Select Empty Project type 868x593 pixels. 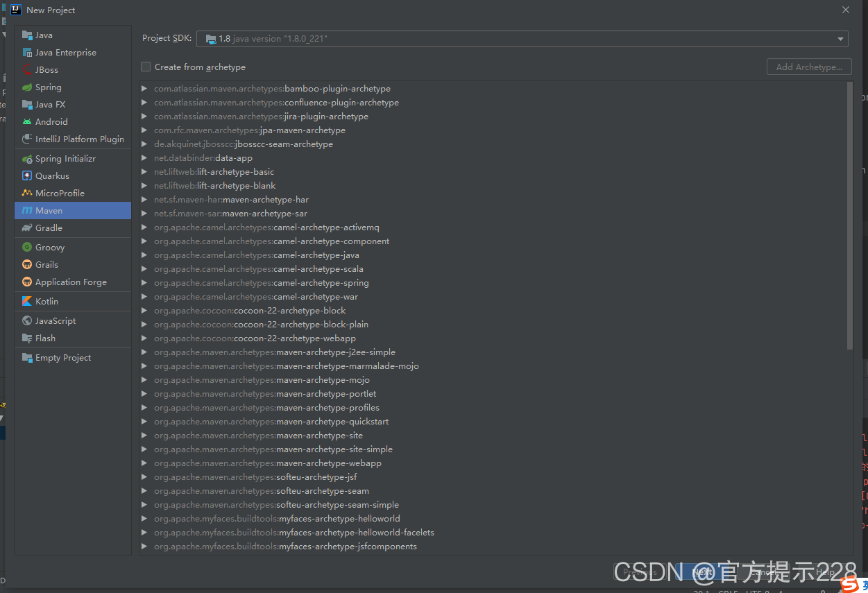73,358
